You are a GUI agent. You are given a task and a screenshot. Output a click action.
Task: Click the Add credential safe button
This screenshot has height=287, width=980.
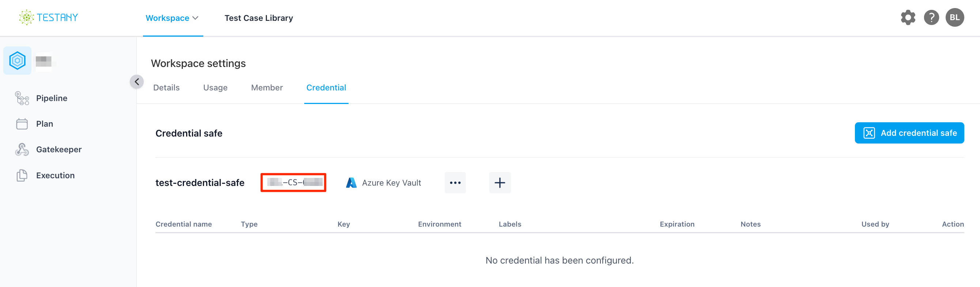[909, 133]
